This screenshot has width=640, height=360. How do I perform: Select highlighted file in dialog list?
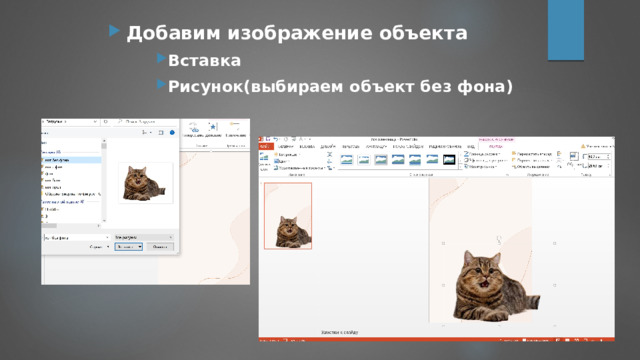tap(71, 160)
